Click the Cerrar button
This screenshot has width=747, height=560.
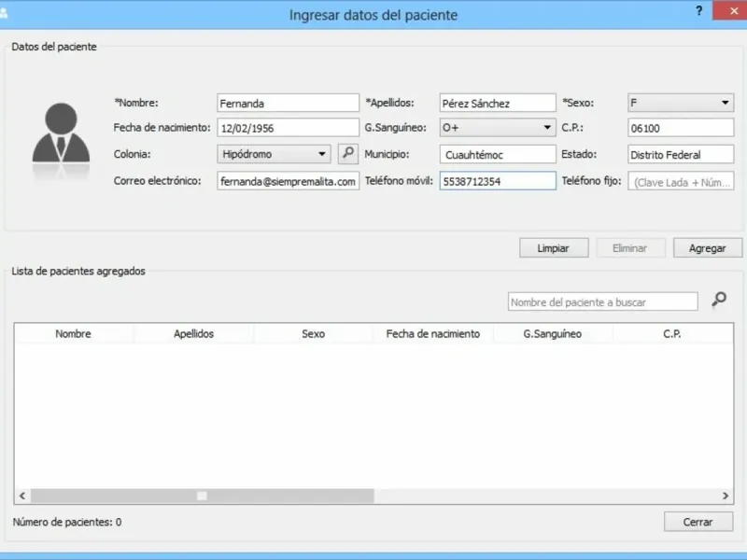pyautogui.click(x=698, y=522)
